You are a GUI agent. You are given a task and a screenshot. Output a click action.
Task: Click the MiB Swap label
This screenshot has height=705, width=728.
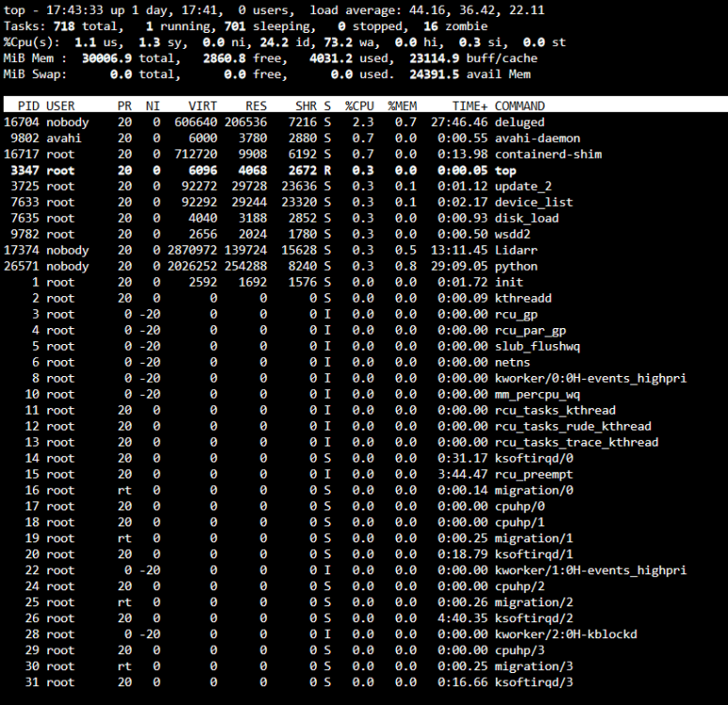coord(36,74)
